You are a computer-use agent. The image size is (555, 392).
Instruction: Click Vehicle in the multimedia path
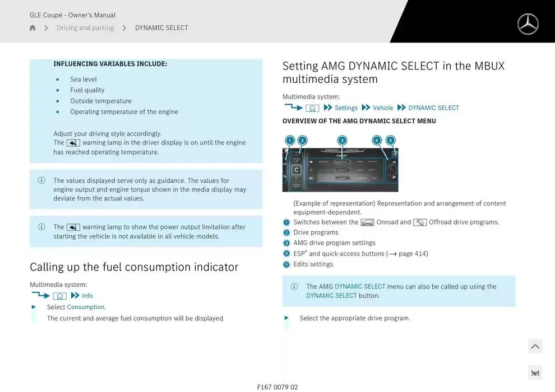pyautogui.click(x=383, y=108)
